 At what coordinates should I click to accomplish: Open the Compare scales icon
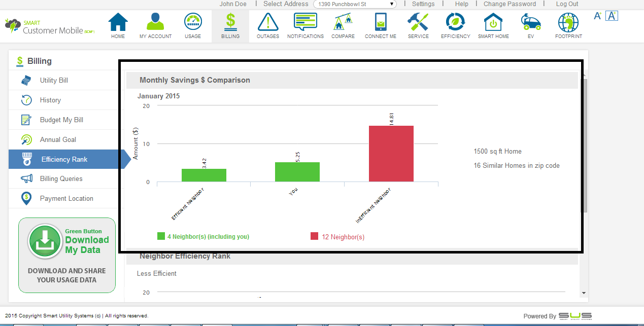[x=343, y=23]
